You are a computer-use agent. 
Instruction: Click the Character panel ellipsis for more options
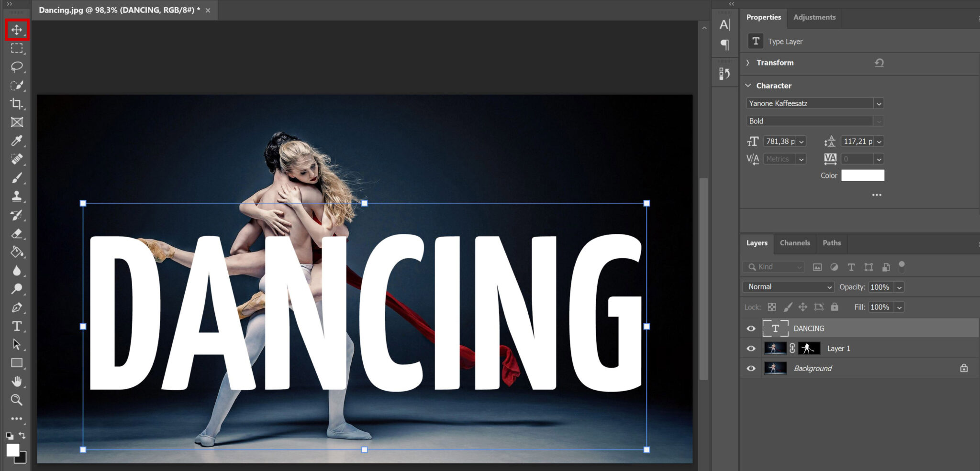tap(877, 195)
